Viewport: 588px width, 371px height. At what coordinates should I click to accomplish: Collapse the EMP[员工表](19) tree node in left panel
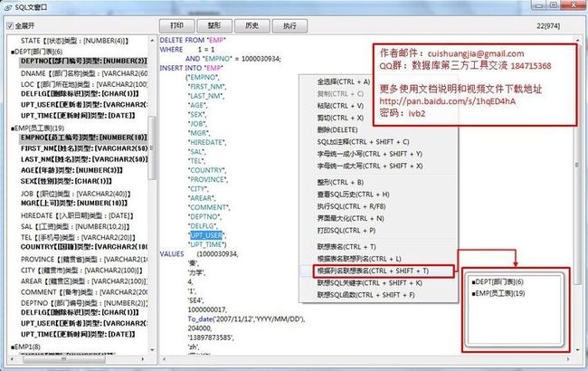point(37,128)
